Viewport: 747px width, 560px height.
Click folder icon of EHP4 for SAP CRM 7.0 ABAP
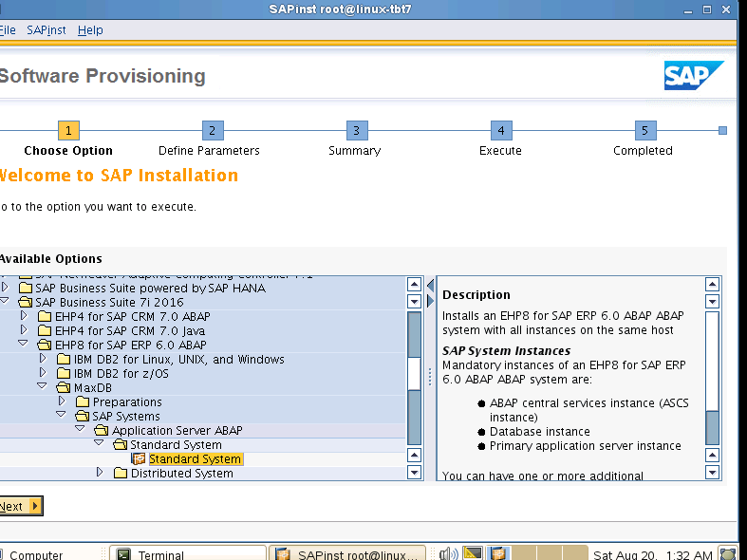coord(45,317)
